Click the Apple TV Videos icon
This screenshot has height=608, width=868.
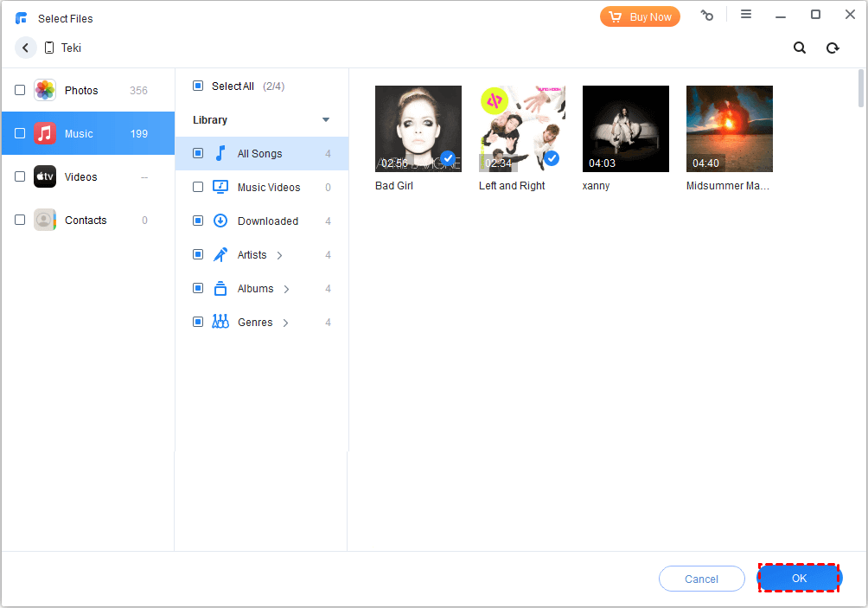pos(45,176)
